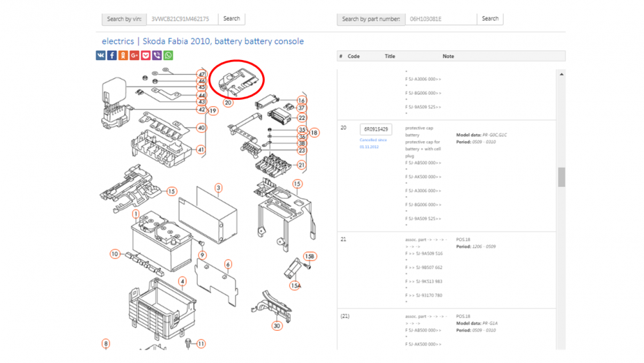Share via the Viber icon
The height and width of the screenshot is (363, 644).
click(157, 55)
